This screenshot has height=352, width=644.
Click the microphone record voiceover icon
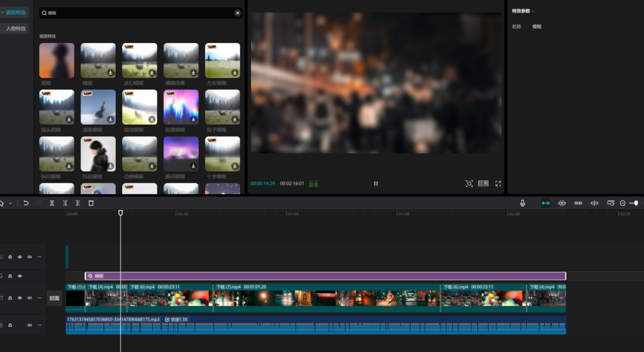(x=522, y=203)
